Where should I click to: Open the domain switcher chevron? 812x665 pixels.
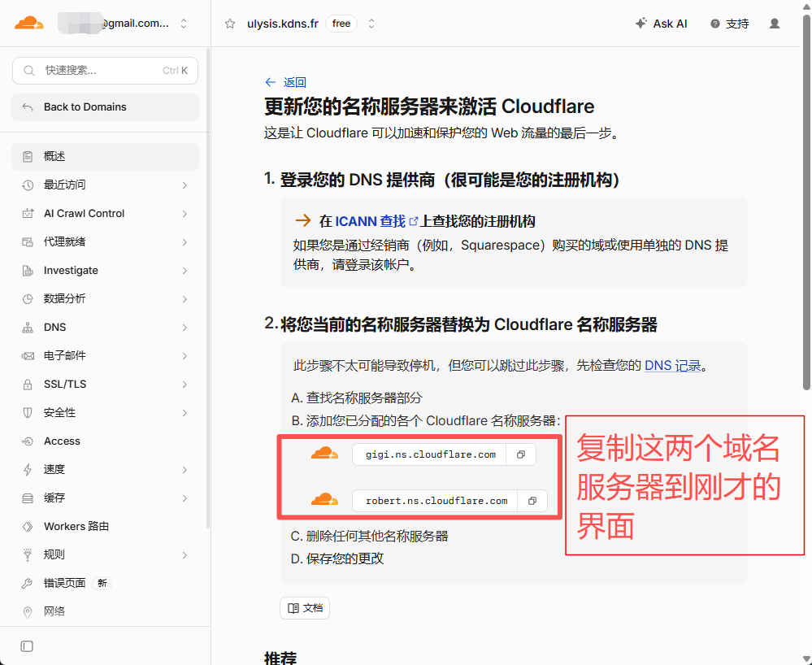(x=371, y=24)
